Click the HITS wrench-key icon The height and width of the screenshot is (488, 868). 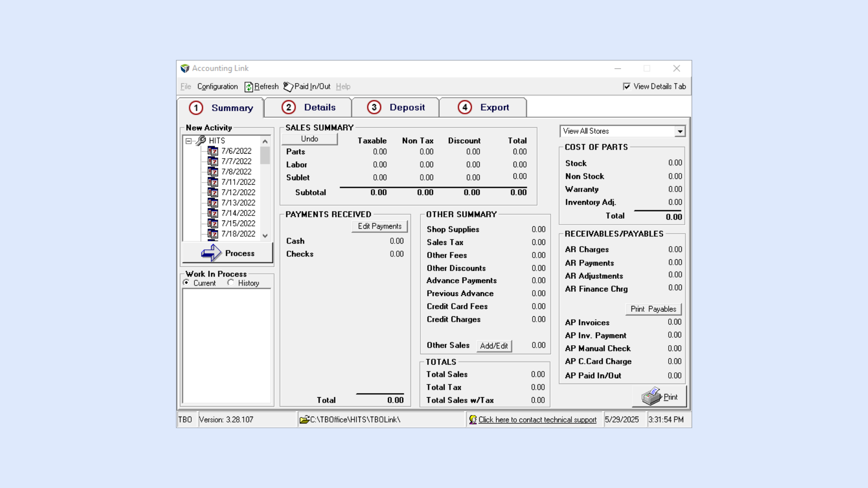coord(201,141)
